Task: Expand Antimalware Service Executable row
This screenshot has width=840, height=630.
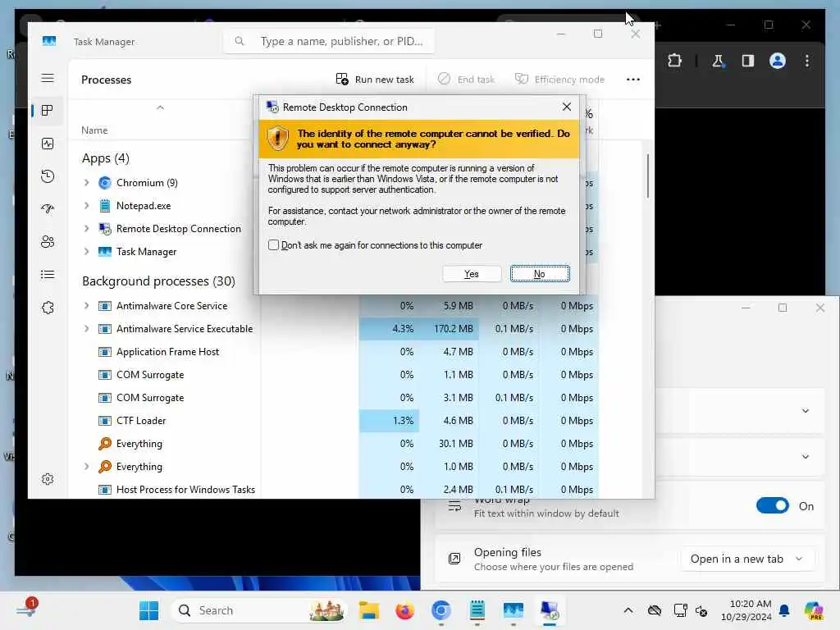Action: point(86,329)
